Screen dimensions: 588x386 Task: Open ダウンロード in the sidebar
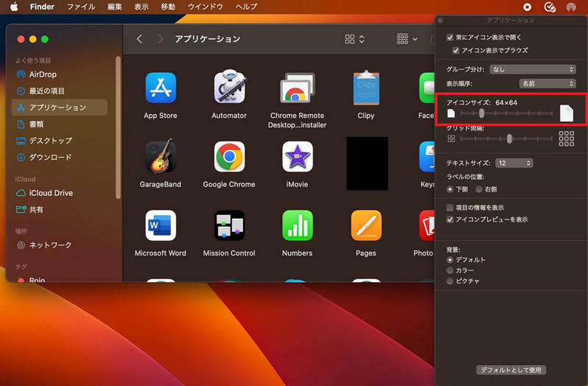pos(60,157)
